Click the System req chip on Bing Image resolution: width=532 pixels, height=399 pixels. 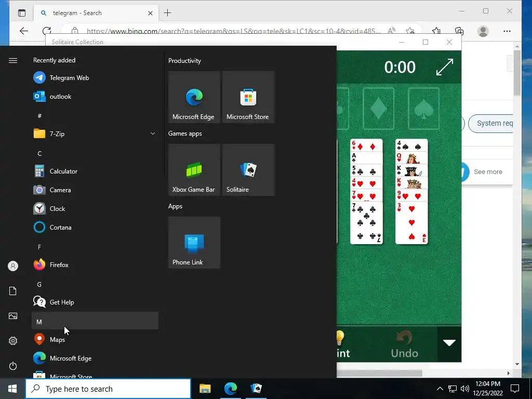490,124
